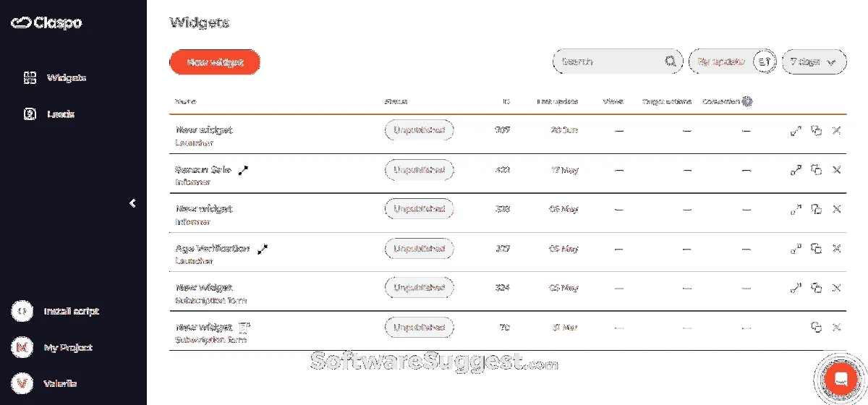This screenshot has height=405, width=868.
Task: Click the Conversion info icon
Action: (747, 102)
